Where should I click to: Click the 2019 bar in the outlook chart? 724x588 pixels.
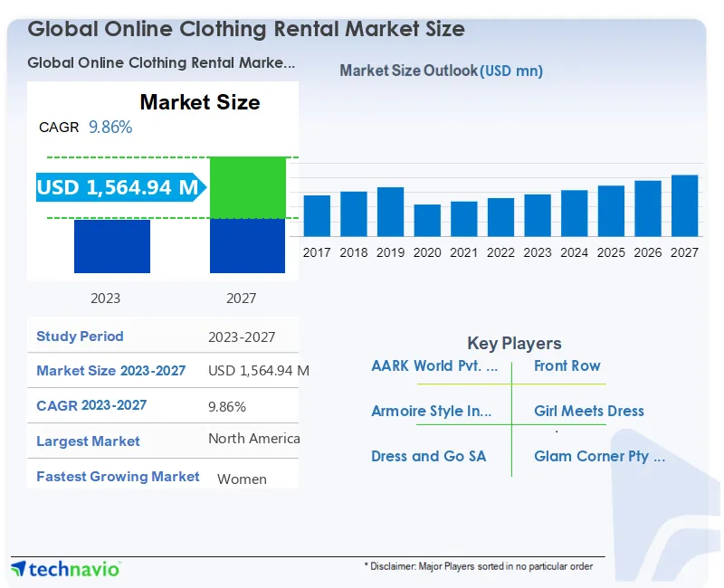(x=391, y=212)
